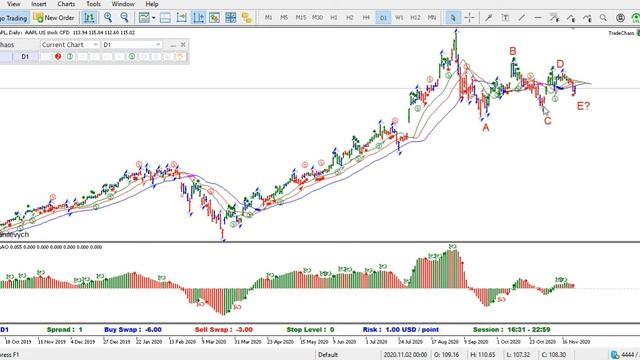Toggle chart shift from right border
The height and width of the screenshot is (360, 640).
click(x=182, y=18)
